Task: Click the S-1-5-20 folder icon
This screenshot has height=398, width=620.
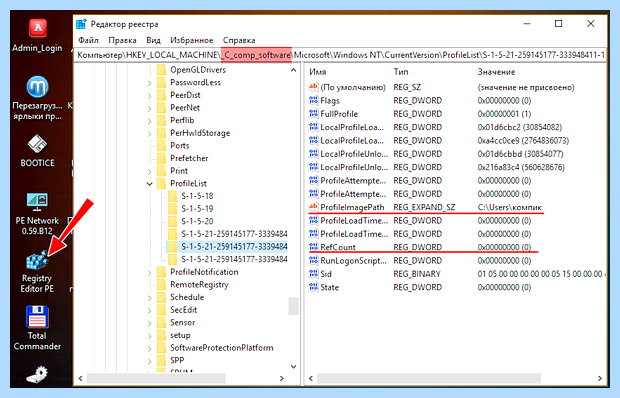Action: pos(172,221)
